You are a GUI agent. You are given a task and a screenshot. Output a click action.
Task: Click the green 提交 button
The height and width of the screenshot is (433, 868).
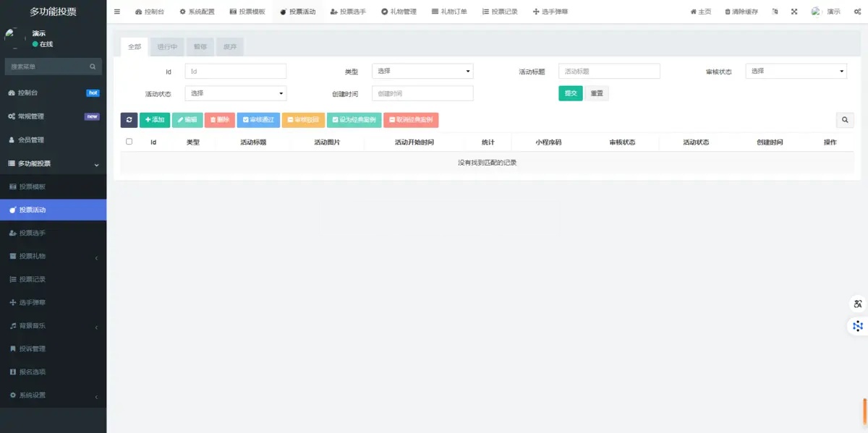tap(570, 93)
